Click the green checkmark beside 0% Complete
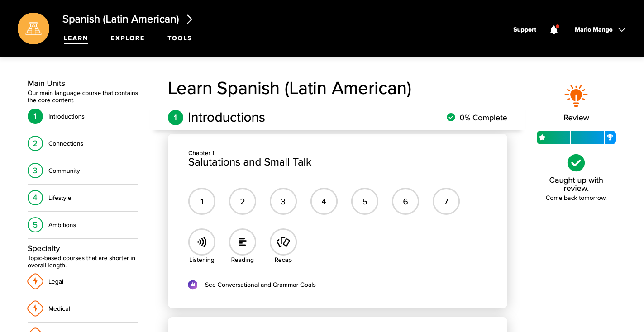The width and height of the screenshot is (644, 332). pyautogui.click(x=451, y=117)
